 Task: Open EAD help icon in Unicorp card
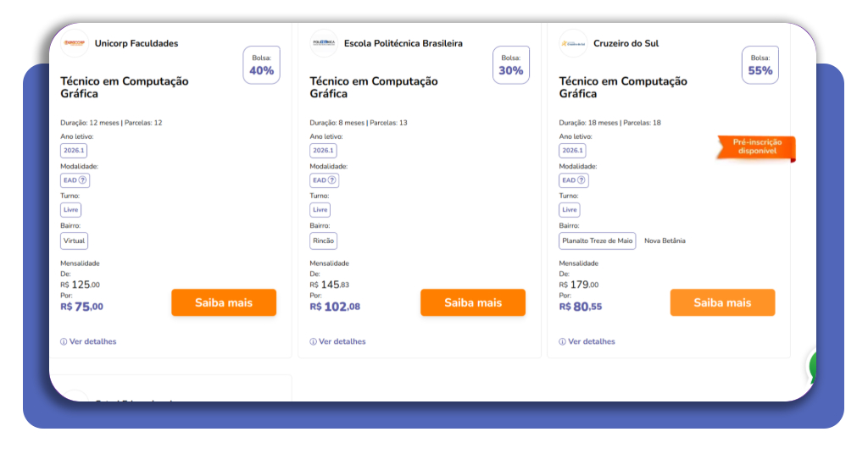click(x=82, y=180)
